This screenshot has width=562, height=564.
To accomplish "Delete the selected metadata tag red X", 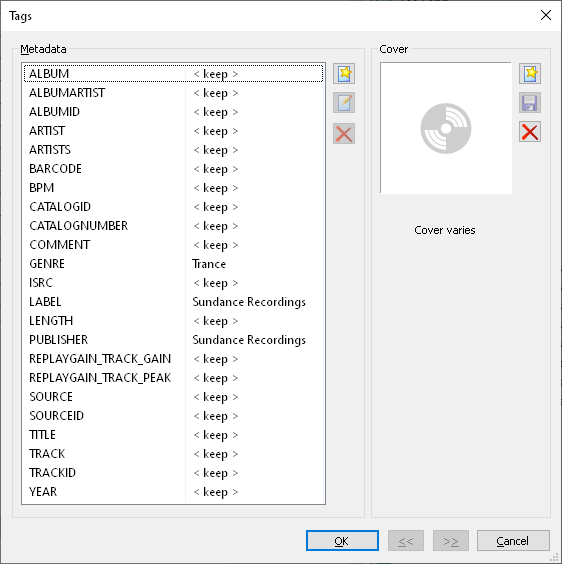I will (344, 134).
